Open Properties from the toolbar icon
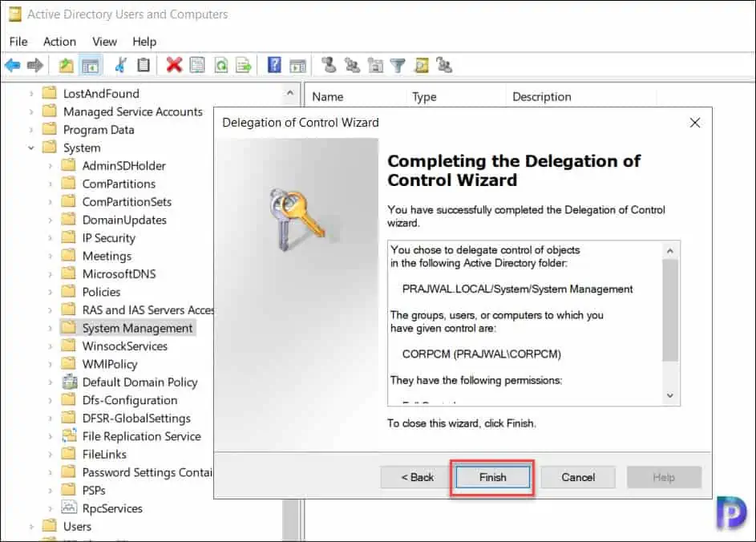The width and height of the screenshot is (756, 542). tap(197, 65)
